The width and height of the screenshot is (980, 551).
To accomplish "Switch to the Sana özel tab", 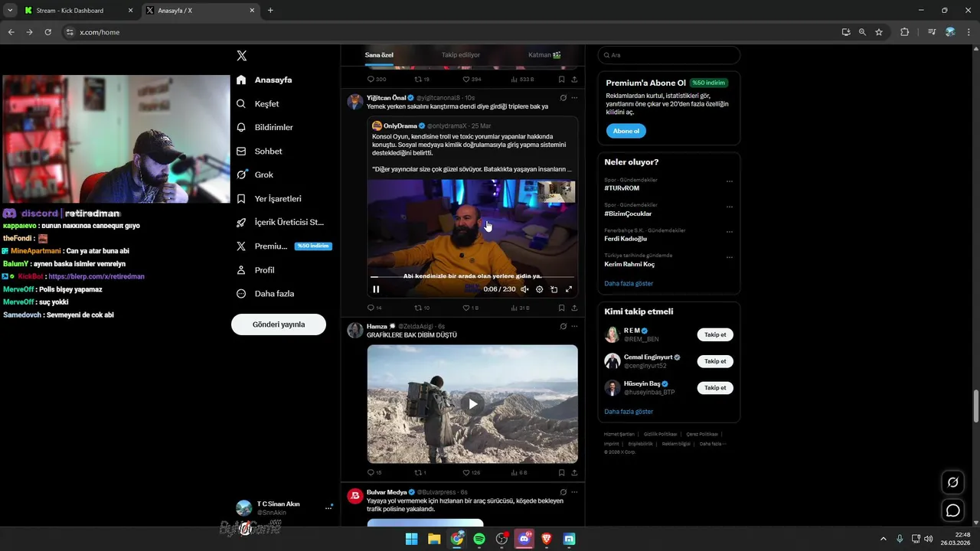I will (379, 55).
